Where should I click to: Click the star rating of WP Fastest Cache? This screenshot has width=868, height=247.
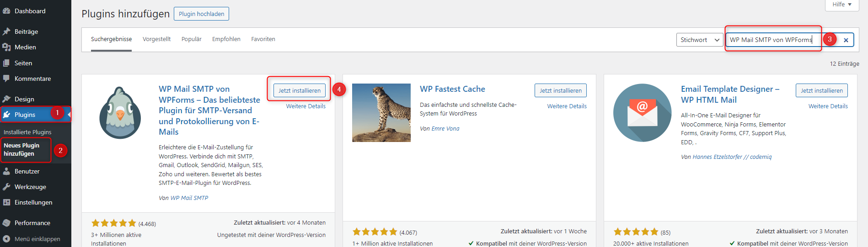(x=375, y=232)
